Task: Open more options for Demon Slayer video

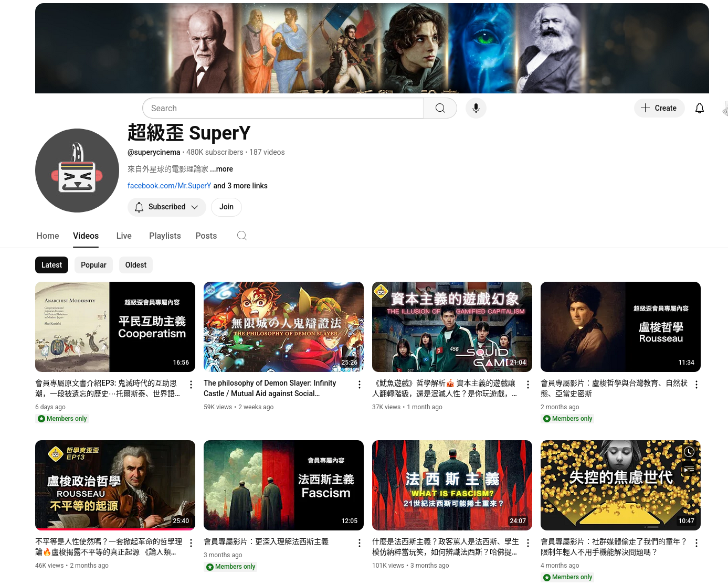Action: coord(360,385)
